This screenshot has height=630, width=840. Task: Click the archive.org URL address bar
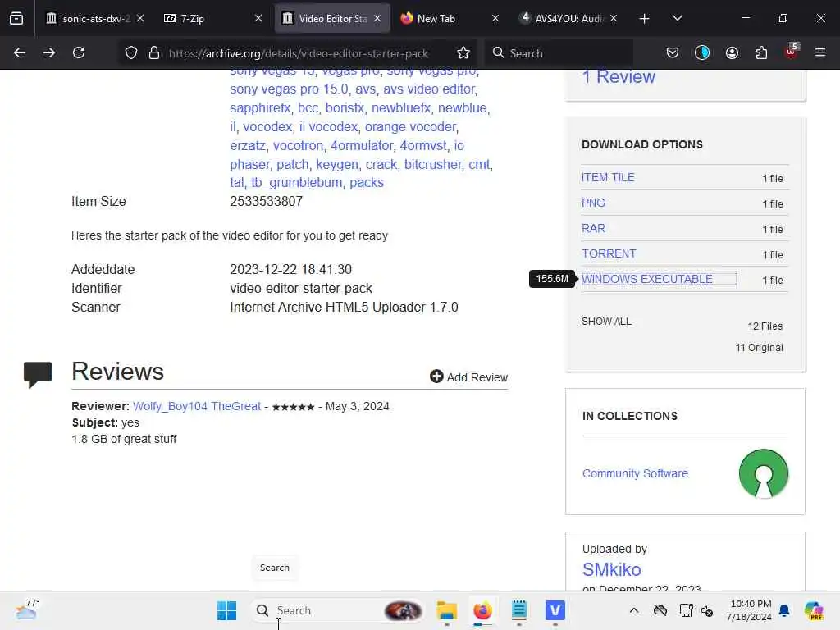click(299, 53)
